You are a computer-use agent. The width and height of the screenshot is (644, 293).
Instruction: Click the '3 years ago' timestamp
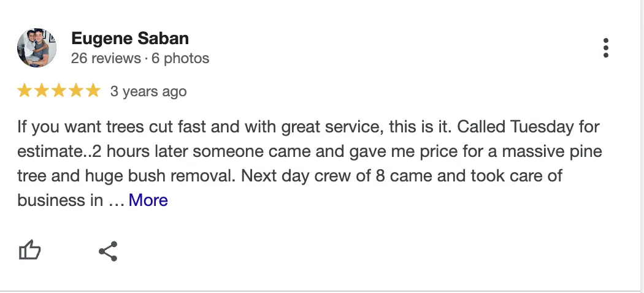(x=148, y=91)
